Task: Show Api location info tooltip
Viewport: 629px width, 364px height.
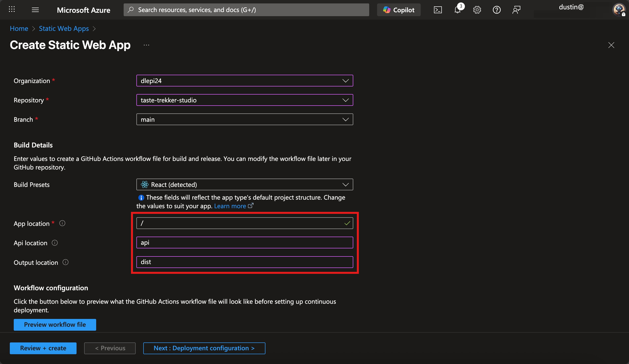Action: 55,243
